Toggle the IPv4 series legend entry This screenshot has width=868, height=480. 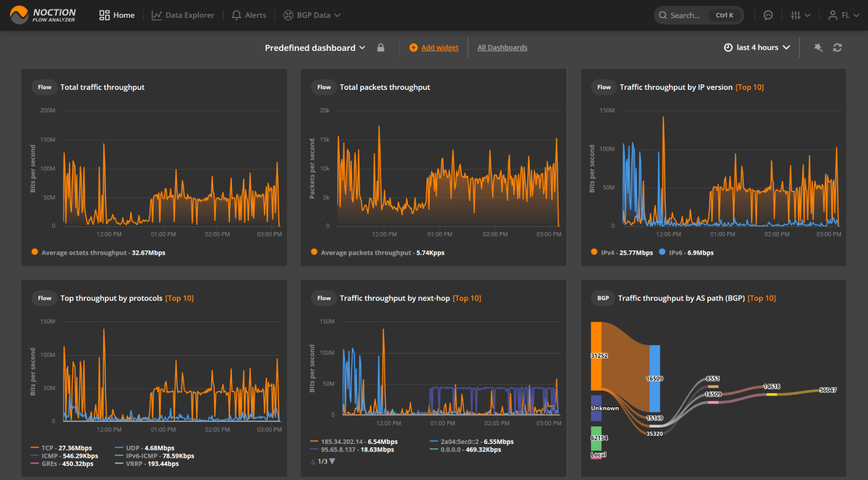[622, 252]
